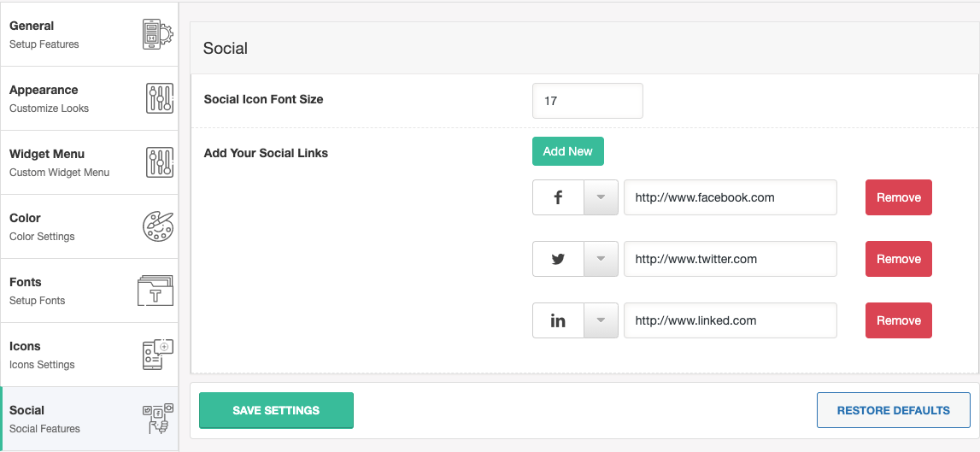Click the General phone-and-gear icon

[157, 34]
